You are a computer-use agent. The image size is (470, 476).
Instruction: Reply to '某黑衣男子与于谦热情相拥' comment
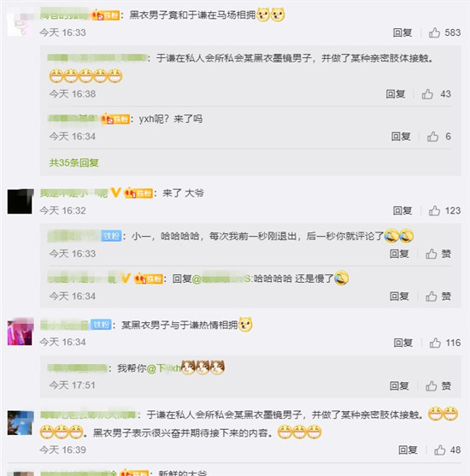402,343
